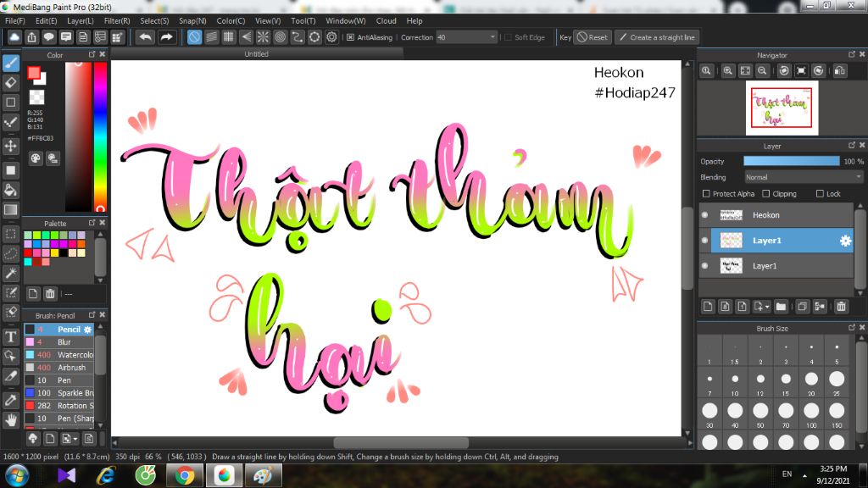Click the Redo arrow in toolbar

coord(166,37)
